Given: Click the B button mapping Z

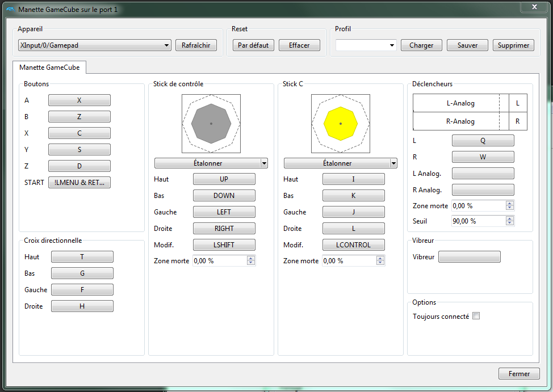Looking at the screenshot, I should [x=79, y=117].
